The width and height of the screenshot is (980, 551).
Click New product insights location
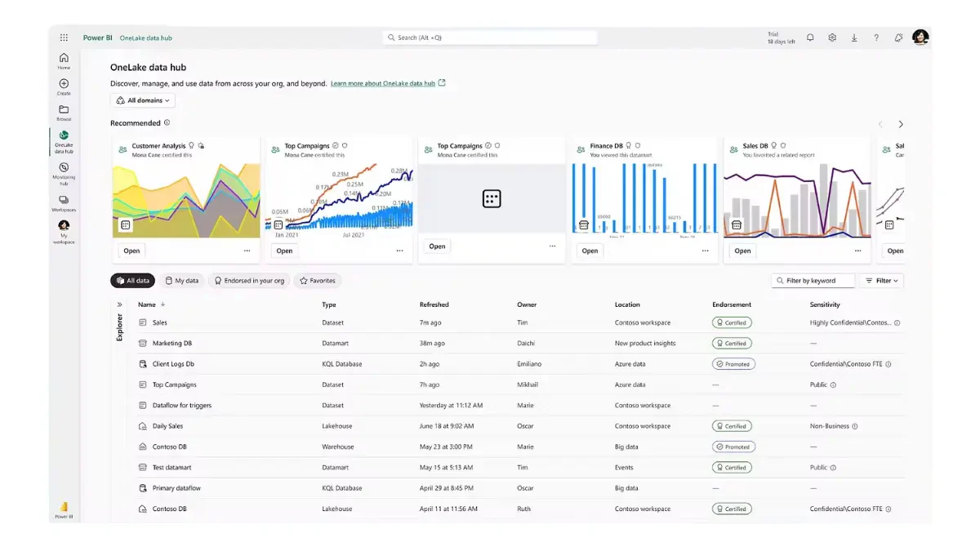645,344
